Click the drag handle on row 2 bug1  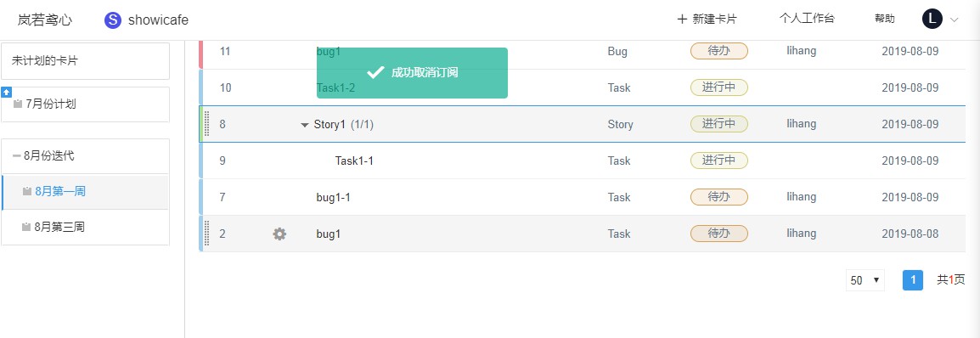tap(207, 234)
